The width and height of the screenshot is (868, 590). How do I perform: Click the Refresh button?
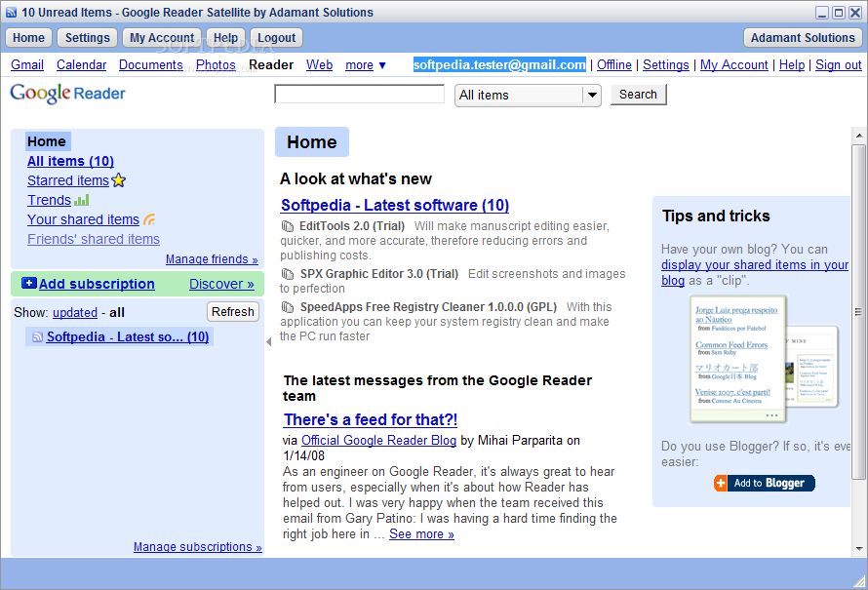click(233, 312)
